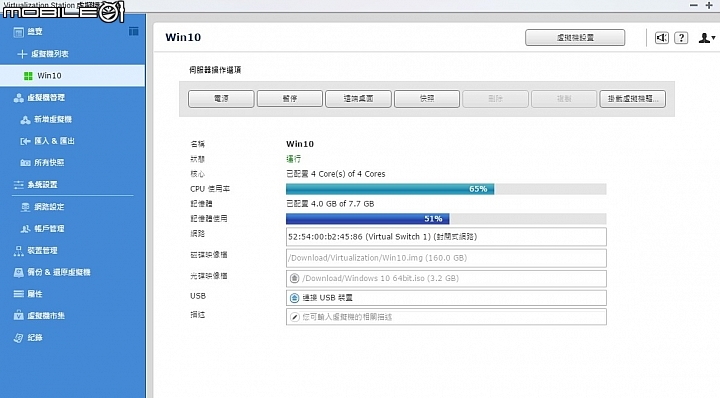Click the minimize dash at window top-right
Screen dimensions: 720x398
coord(694,5)
